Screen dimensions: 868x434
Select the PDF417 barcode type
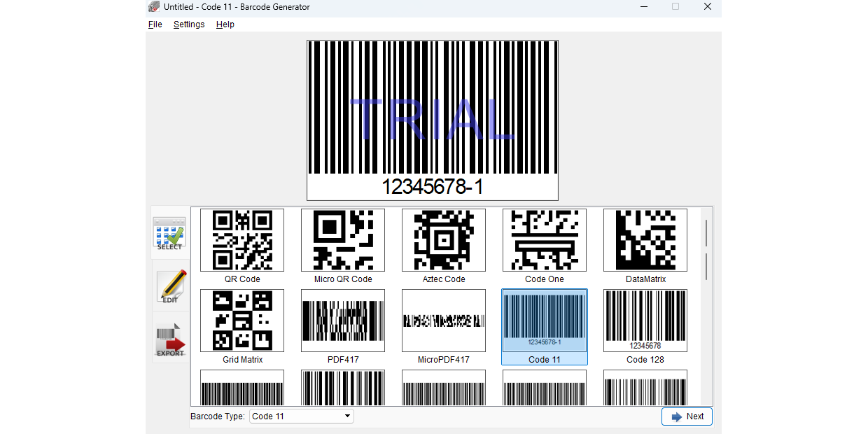click(342, 321)
